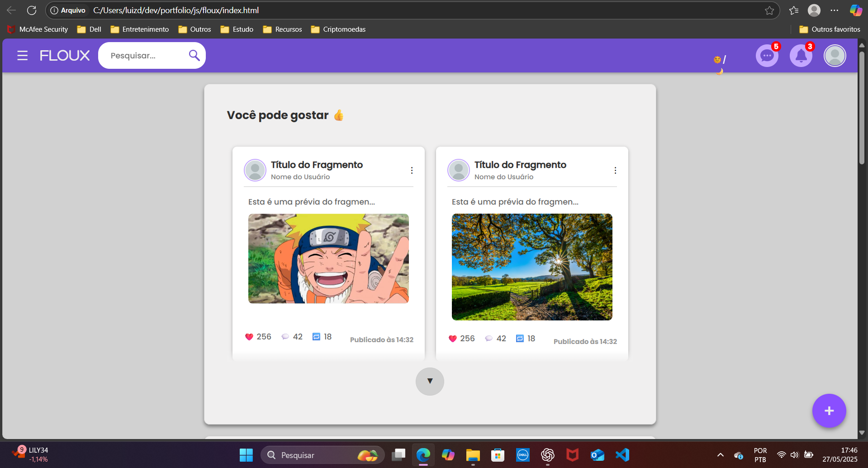Open three-dot options on the Naruto post

click(x=412, y=171)
